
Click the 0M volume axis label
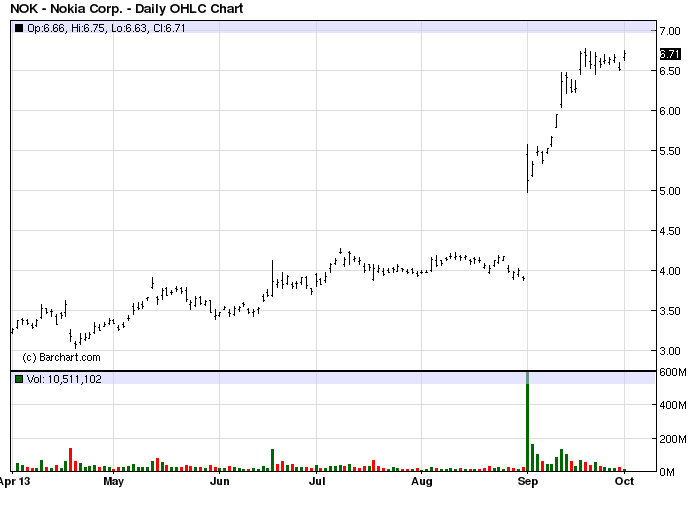coord(667,472)
